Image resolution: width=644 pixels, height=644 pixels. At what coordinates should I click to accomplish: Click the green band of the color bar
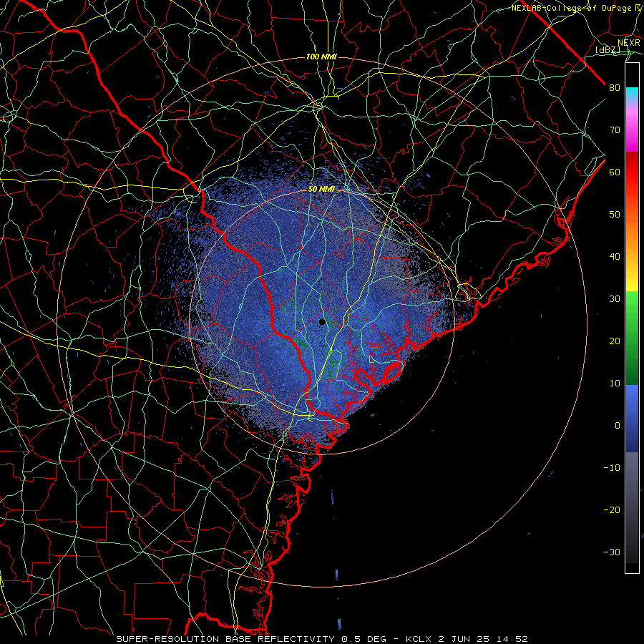[632, 338]
